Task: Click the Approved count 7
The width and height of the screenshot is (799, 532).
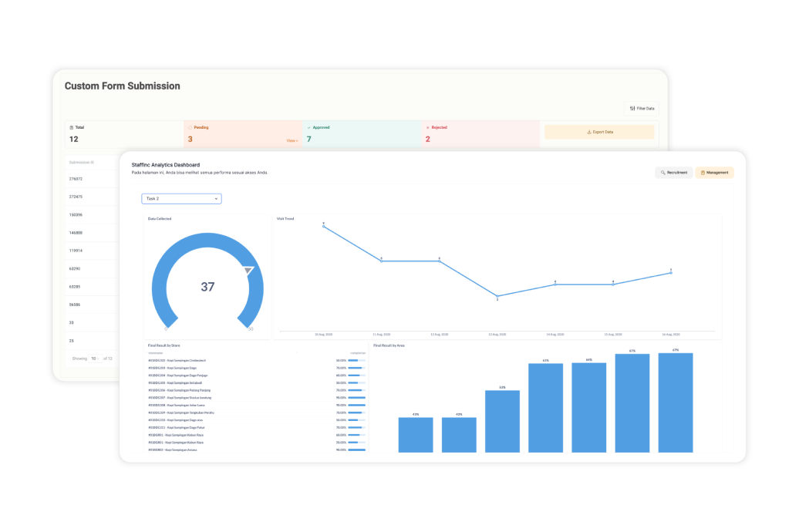Action: coord(308,139)
